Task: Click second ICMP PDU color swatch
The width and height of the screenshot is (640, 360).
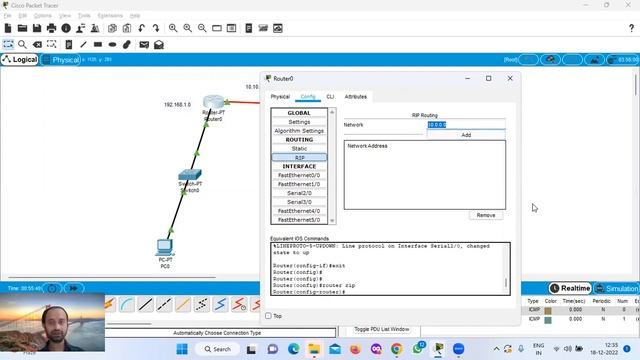Action: pos(548,320)
